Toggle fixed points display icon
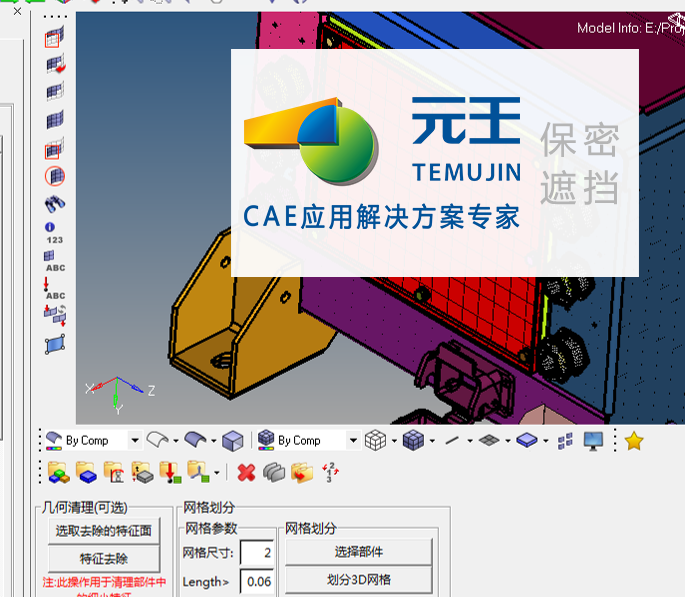This screenshot has width=685, height=597. 55,344
